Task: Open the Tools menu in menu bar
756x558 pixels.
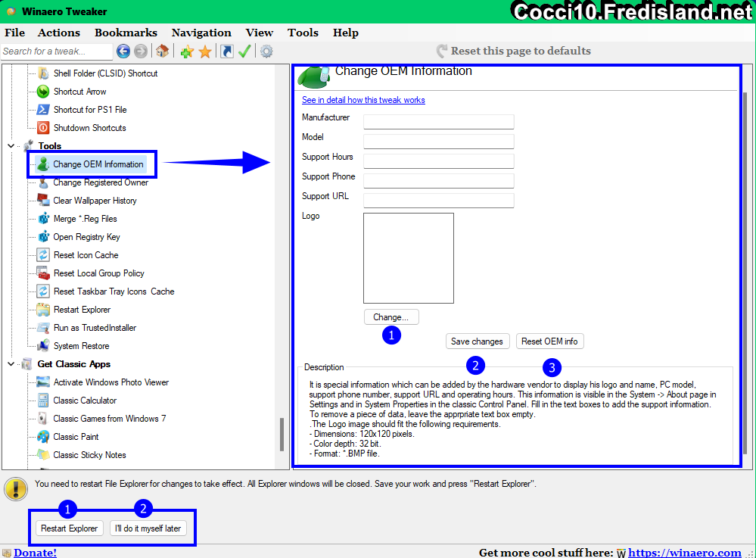Action: [x=303, y=33]
